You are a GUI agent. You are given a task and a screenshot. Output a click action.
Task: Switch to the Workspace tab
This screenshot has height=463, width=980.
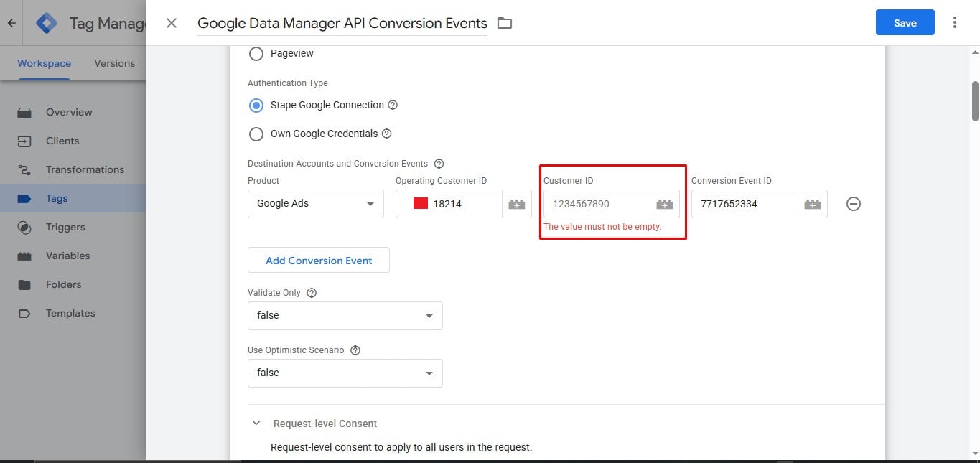pyautogui.click(x=44, y=63)
